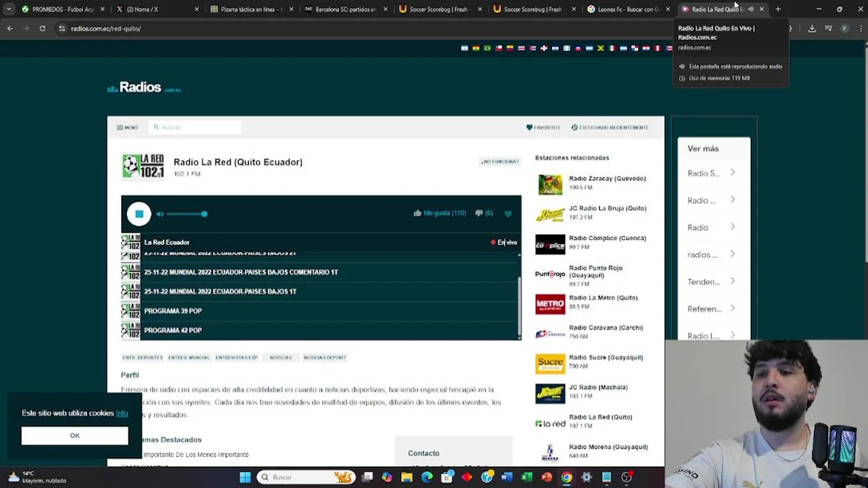Viewport: 868px width, 488px height.
Task: Click Radio Sucre yellow logo thumbnail
Action: click(x=550, y=364)
